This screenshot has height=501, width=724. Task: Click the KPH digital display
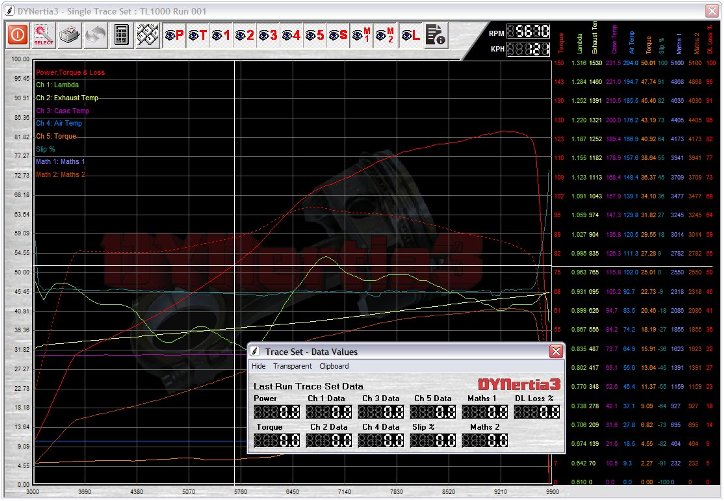click(528, 48)
